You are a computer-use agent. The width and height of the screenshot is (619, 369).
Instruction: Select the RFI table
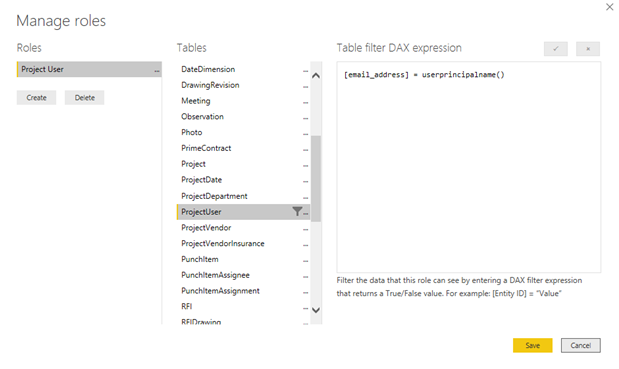(243, 306)
